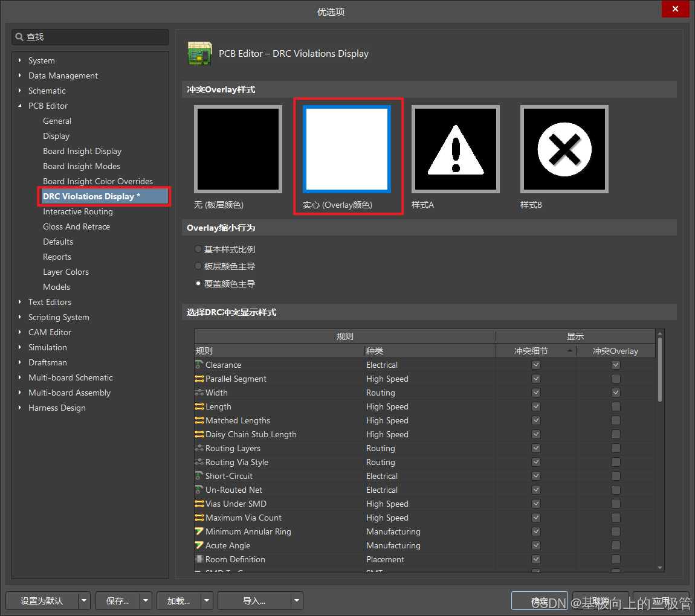Select the layer color dominates radio option
Image resolution: width=695 pixels, height=616 pixels.
(x=198, y=266)
